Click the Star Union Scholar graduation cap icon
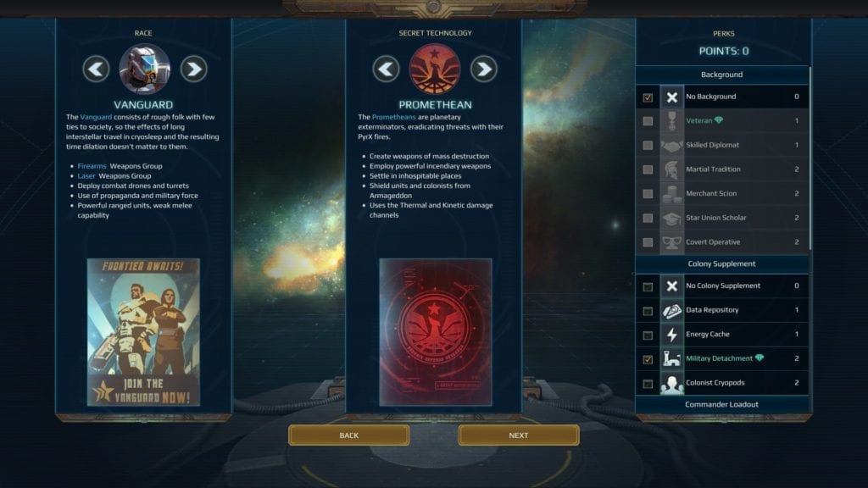The width and height of the screenshot is (868, 488). point(672,218)
